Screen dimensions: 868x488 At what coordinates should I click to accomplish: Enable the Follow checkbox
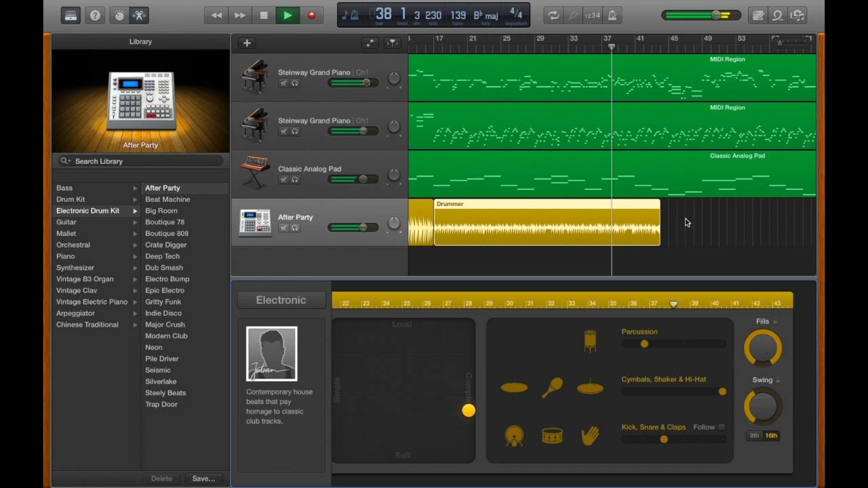(x=721, y=427)
